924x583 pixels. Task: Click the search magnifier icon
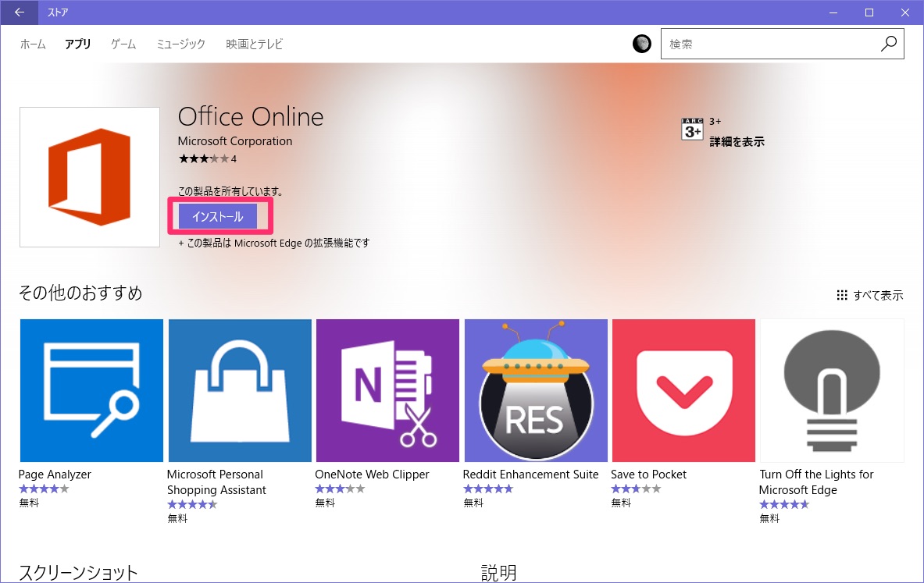tap(888, 44)
